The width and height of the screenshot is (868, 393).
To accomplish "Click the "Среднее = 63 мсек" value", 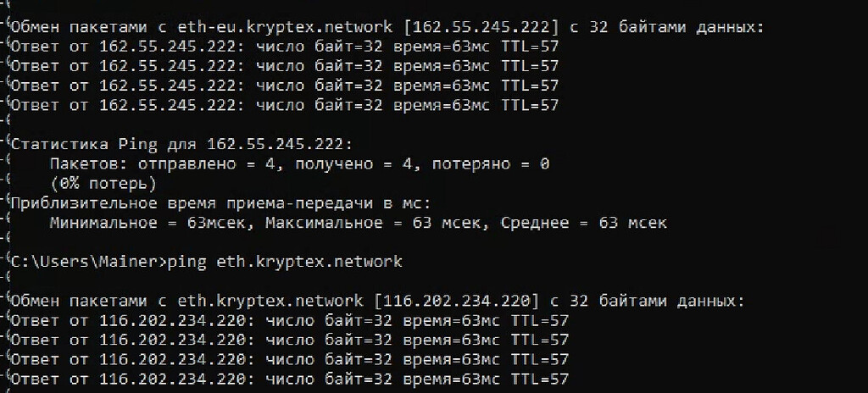I will 583,223.
